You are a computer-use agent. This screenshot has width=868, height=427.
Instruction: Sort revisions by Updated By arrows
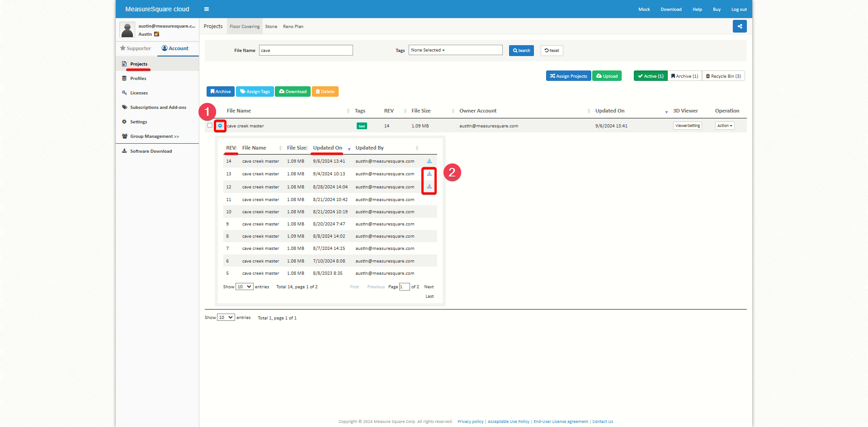click(x=417, y=148)
